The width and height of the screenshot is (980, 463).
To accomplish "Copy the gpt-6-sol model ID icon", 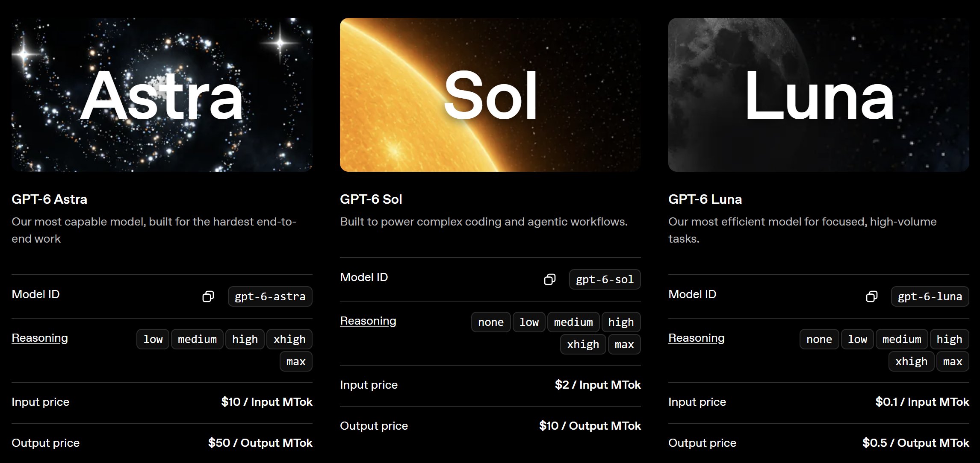I will (550, 279).
